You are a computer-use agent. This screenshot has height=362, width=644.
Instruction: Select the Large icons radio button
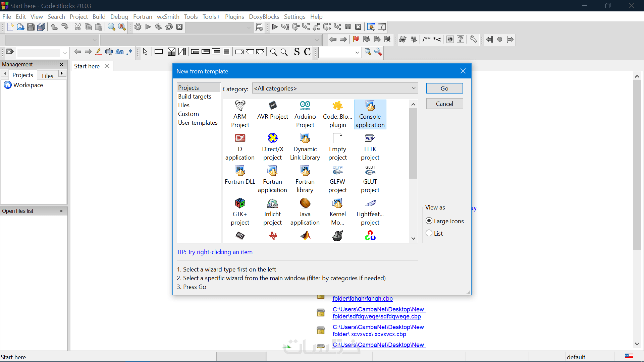coord(429,221)
